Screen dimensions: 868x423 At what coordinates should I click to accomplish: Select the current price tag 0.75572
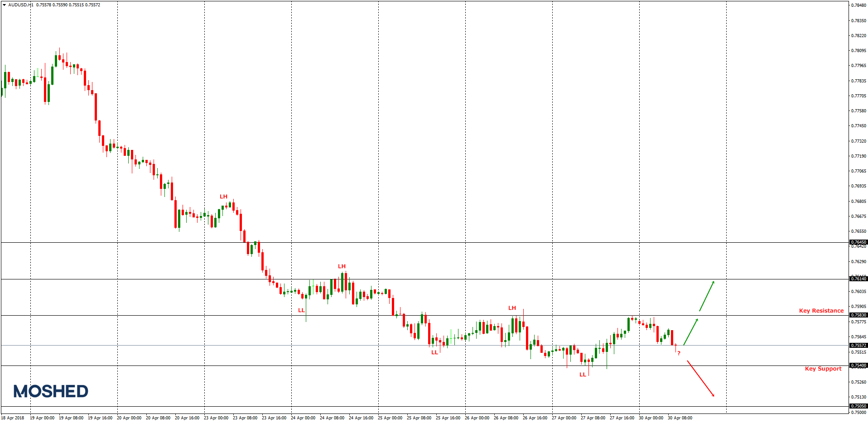(858, 345)
